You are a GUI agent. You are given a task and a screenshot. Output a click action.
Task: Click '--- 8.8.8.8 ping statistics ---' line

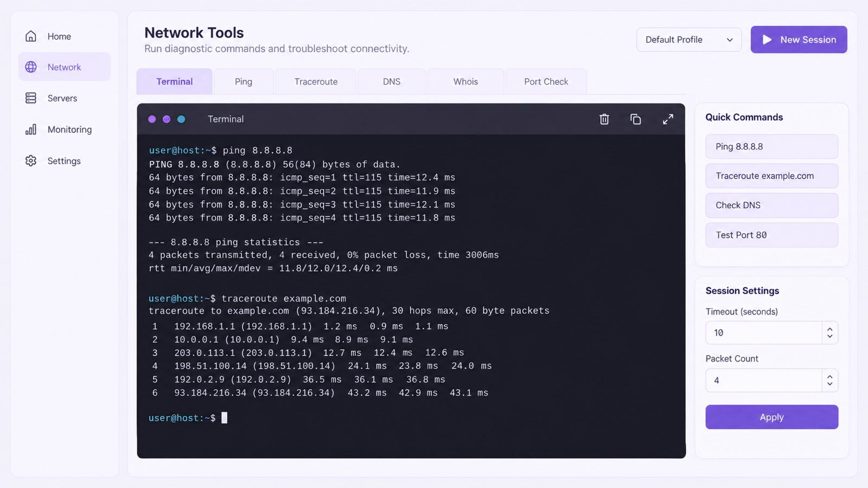[236, 242]
